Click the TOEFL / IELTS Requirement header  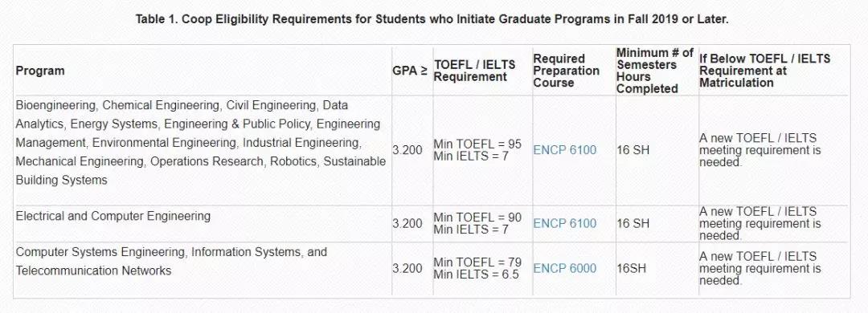(474, 71)
